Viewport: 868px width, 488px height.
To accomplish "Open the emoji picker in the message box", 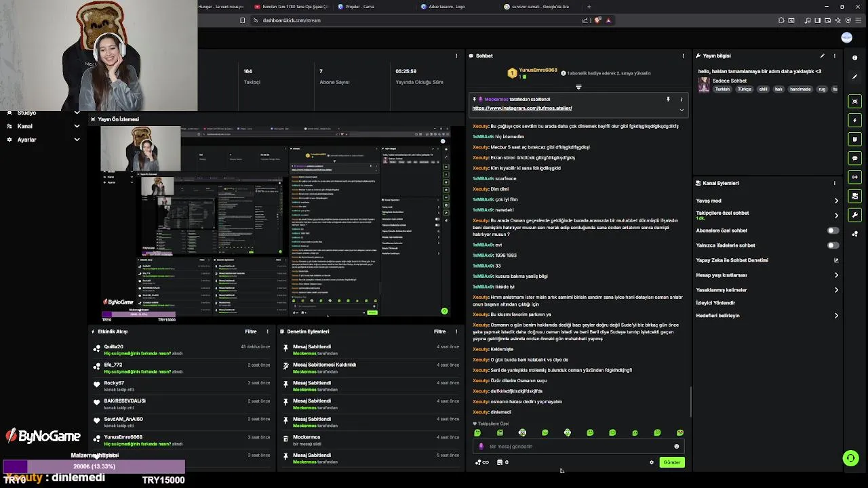I will coord(676,447).
